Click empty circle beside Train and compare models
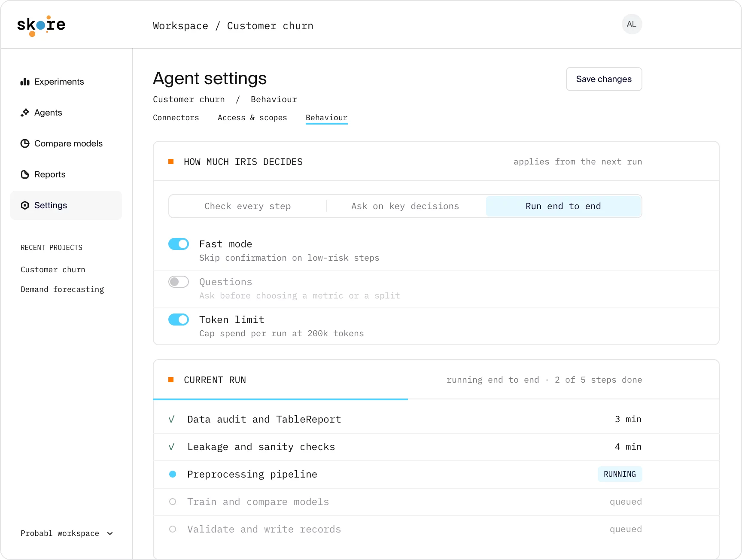The height and width of the screenshot is (560, 742). click(x=173, y=502)
